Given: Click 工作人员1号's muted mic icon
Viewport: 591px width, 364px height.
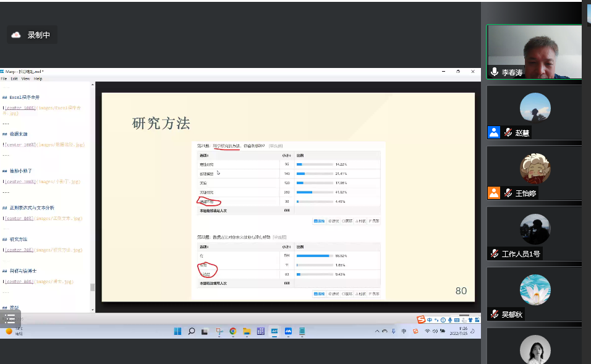Looking at the screenshot, I should [x=495, y=253].
